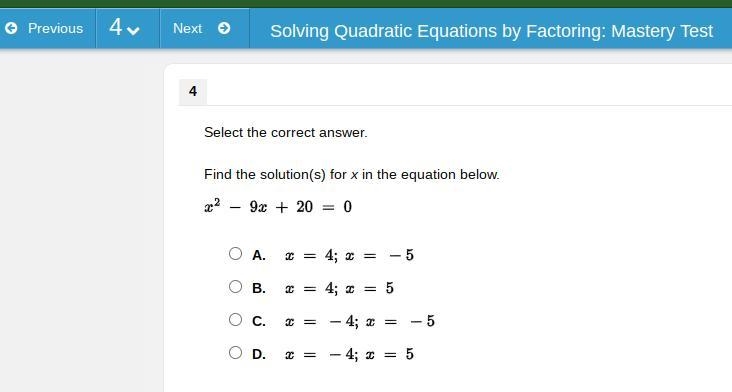Click the equation x² − 9x + 20 = 0
Screen dimensions: 732x392
278,206
